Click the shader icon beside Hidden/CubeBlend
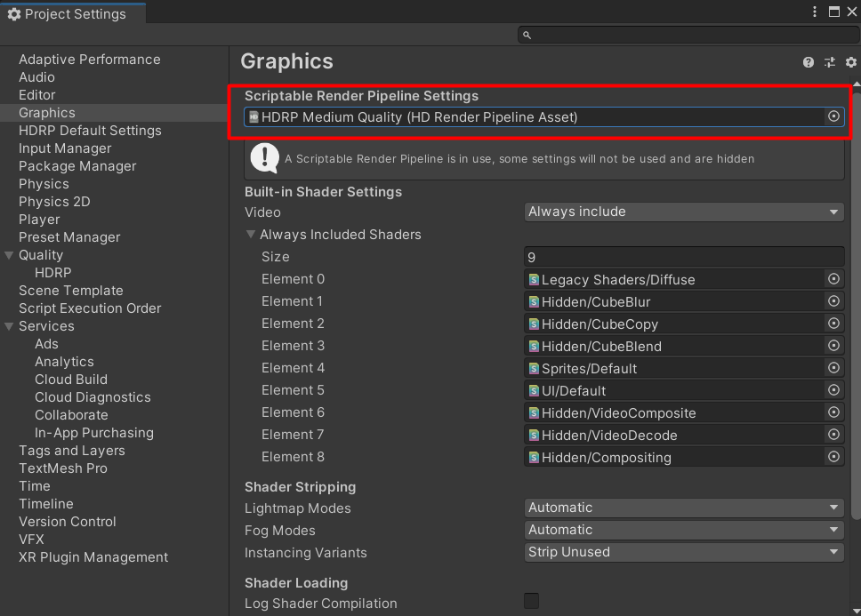Image resolution: width=861 pixels, height=616 pixels. 534,346
